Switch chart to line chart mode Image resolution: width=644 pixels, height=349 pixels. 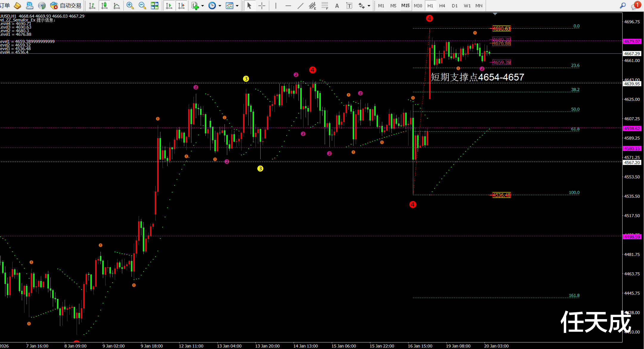click(x=117, y=5)
